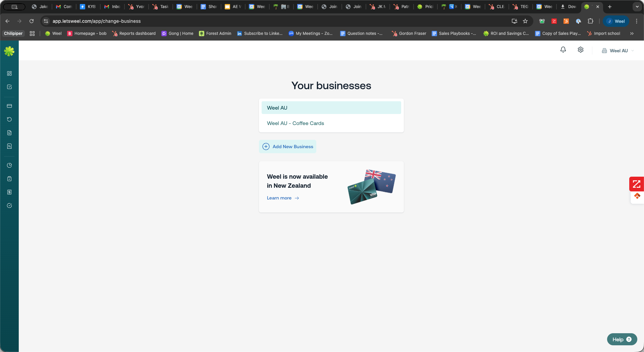Expand the Weel AU business switcher dropdown
Image resolution: width=644 pixels, height=352 pixels.
click(x=618, y=51)
